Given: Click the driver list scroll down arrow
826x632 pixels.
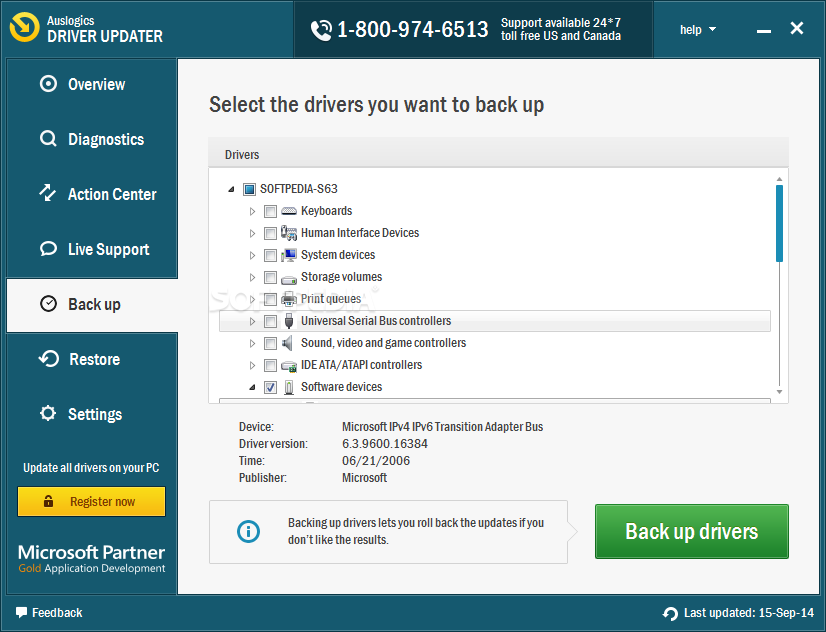Looking at the screenshot, I should [779, 392].
